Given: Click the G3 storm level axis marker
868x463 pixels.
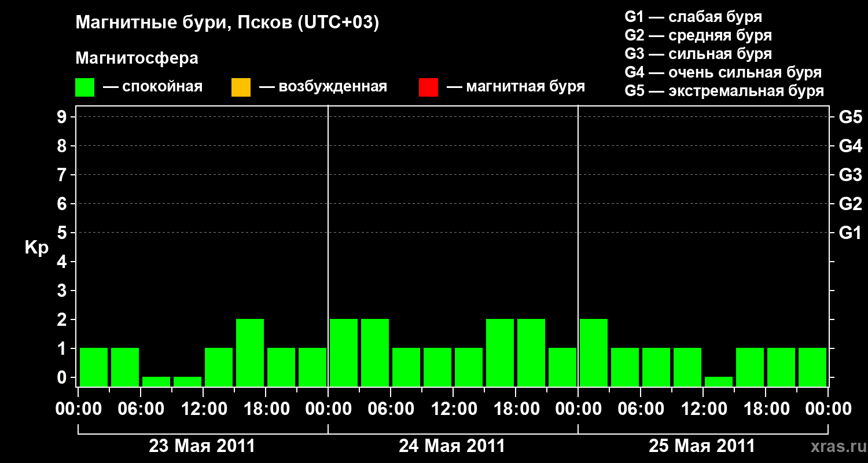Looking at the screenshot, I should click(851, 175).
